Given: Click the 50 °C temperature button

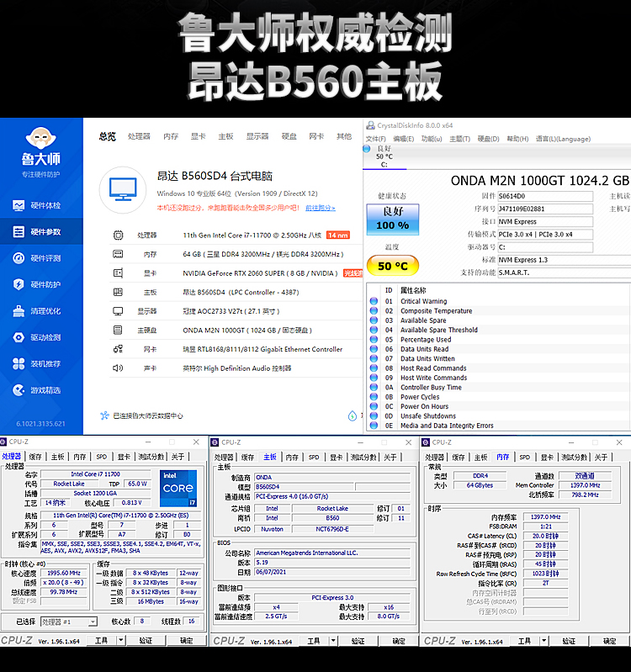Looking at the screenshot, I should coord(393,266).
